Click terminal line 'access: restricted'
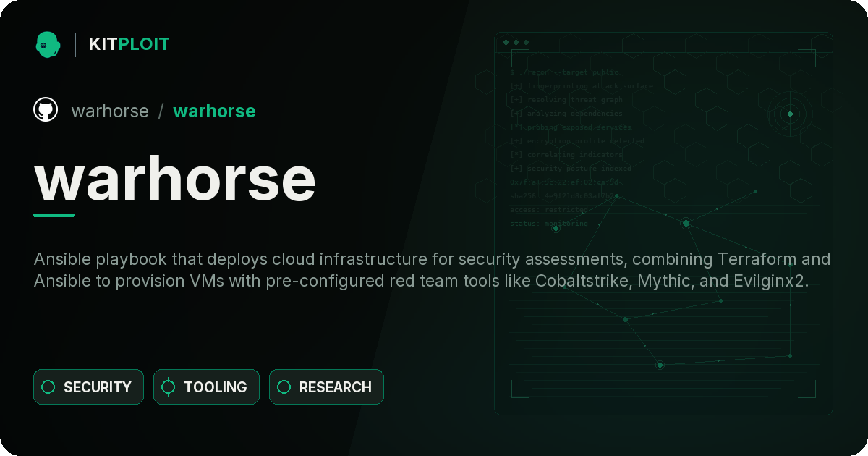Screen dimensions: 868x456 [x=548, y=210]
